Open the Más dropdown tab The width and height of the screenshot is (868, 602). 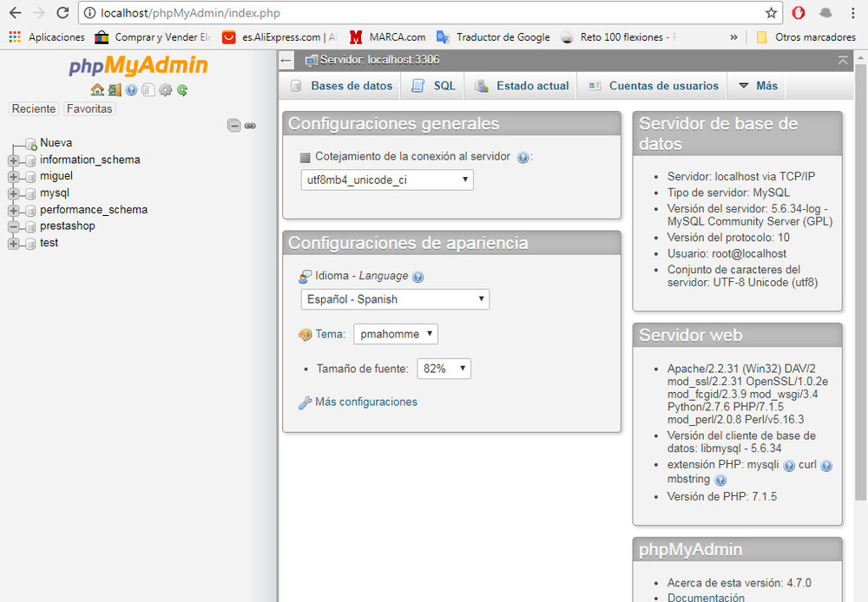click(759, 86)
